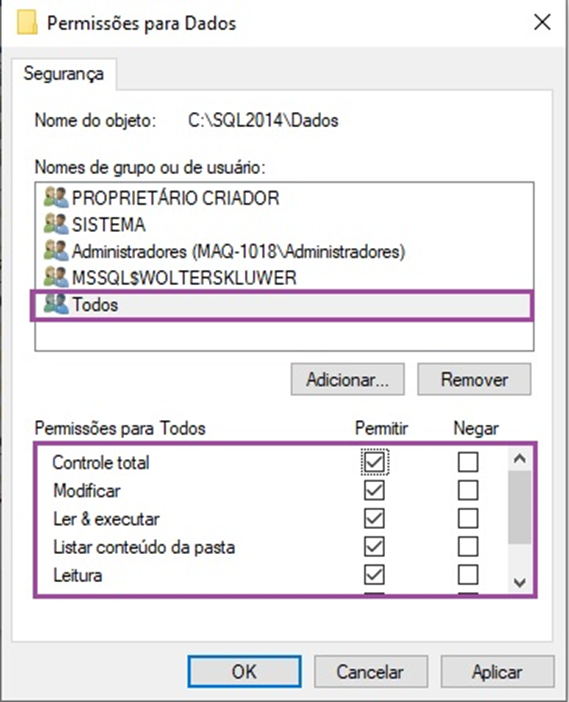Screen dimensions: 569x702
Task: Click the permissions list scroll down arrow
Action: tap(520, 582)
